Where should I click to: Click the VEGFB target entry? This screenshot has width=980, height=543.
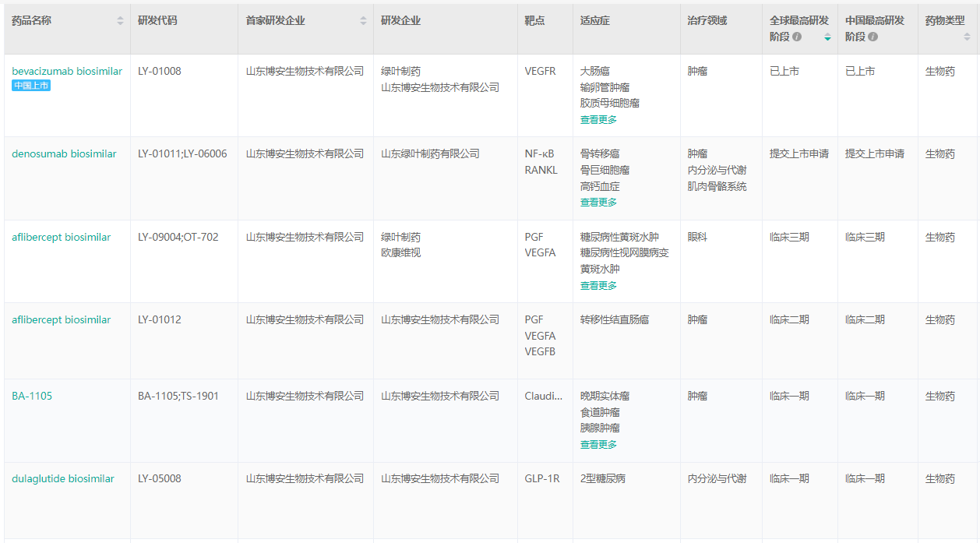(540, 351)
